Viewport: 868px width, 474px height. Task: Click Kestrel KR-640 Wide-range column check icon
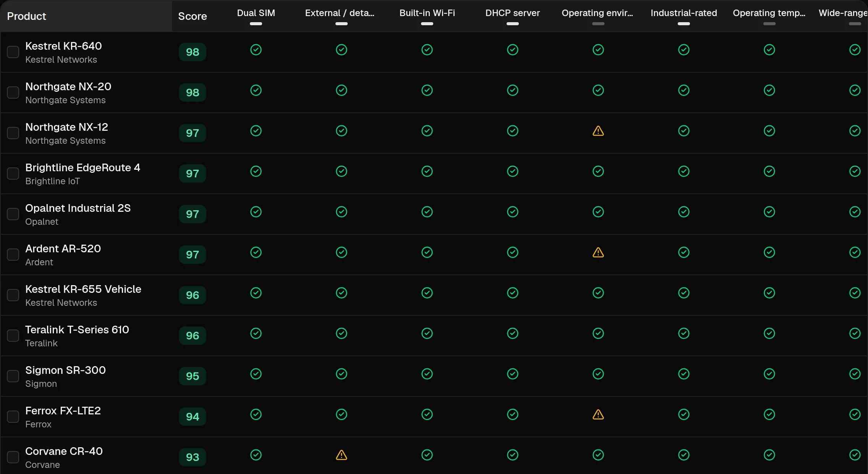(855, 50)
